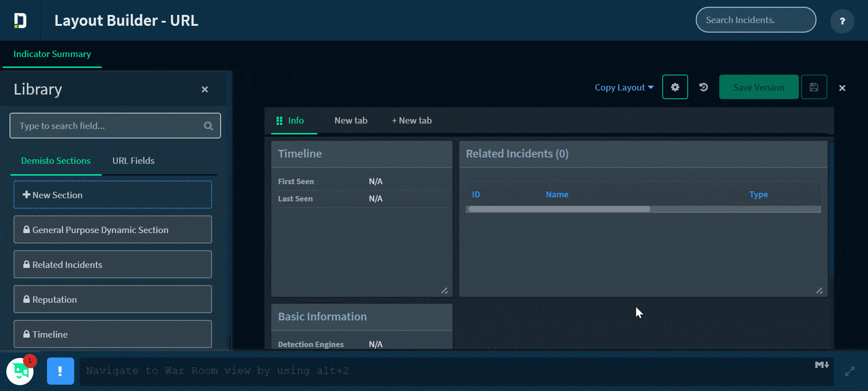Click the Type to search field box
This screenshot has height=391, width=868.
click(x=115, y=126)
